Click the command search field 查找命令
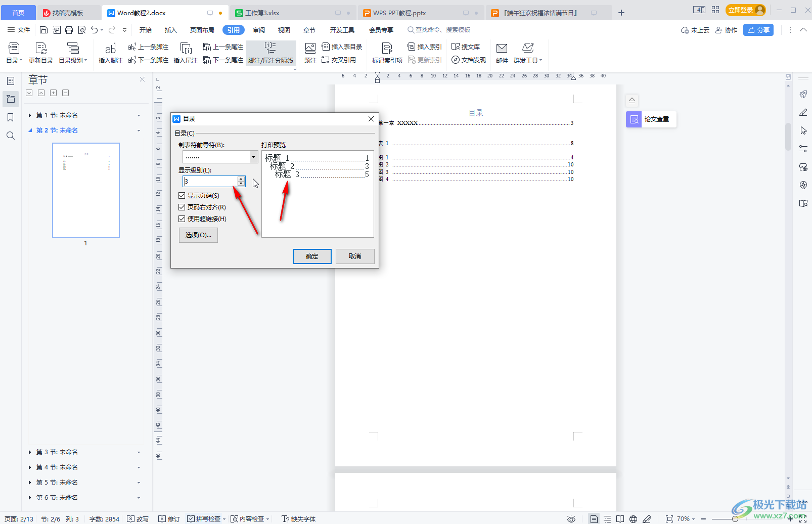Viewport: 812px width, 524px height. pos(439,30)
